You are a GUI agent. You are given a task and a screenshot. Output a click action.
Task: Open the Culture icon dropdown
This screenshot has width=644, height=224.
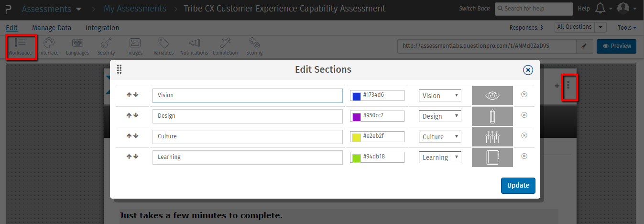click(x=440, y=137)
